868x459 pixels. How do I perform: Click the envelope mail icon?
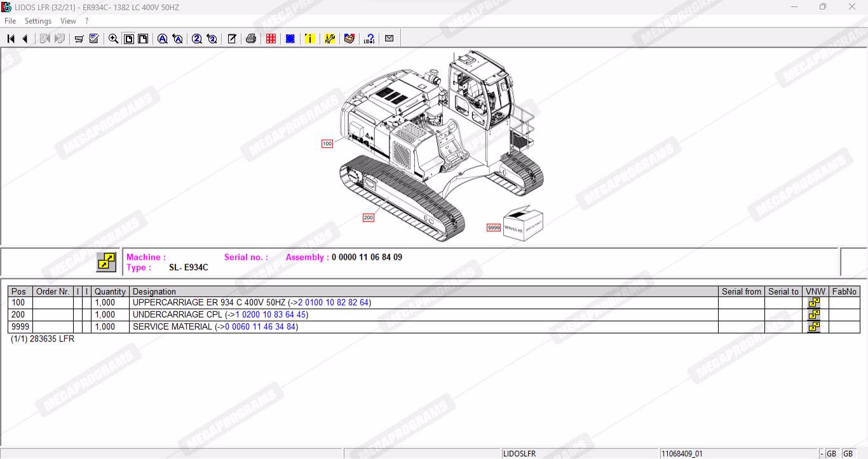pos(389,39)
